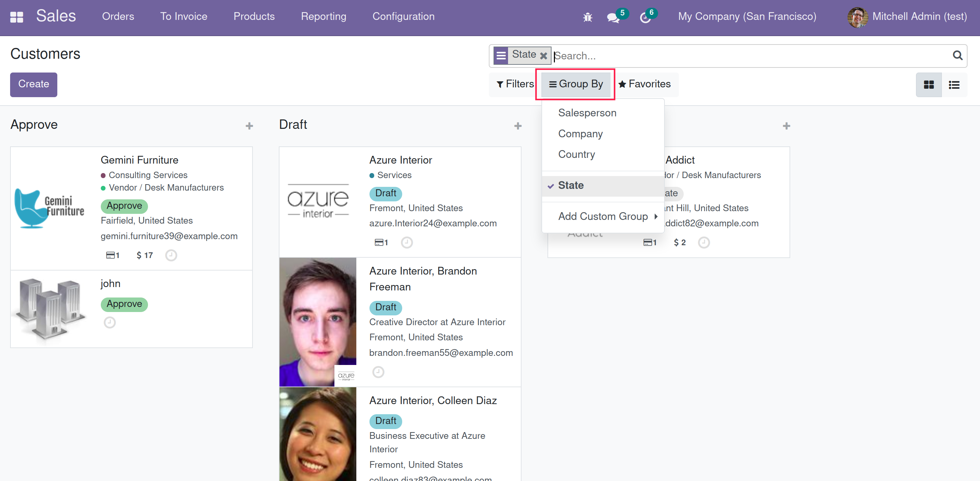
Task: Click azure interior logo thumbnail
Action: pyautogui.click(x=318, y=201)
